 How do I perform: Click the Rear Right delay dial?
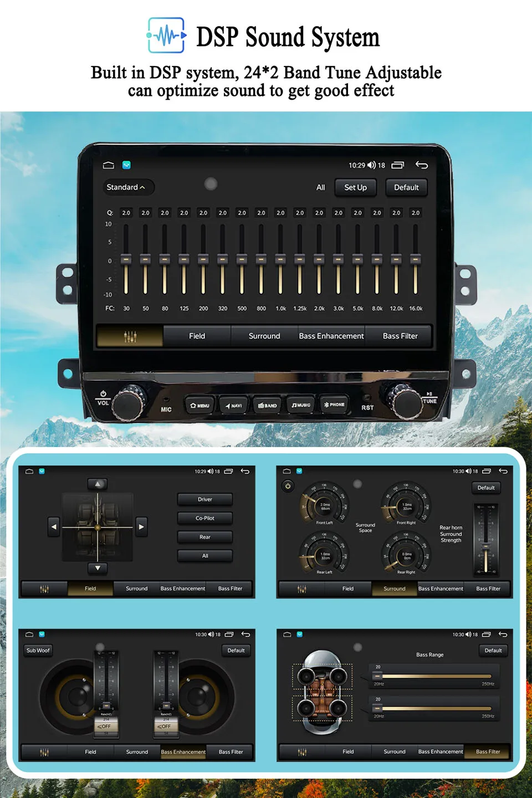tap(406, 553)
